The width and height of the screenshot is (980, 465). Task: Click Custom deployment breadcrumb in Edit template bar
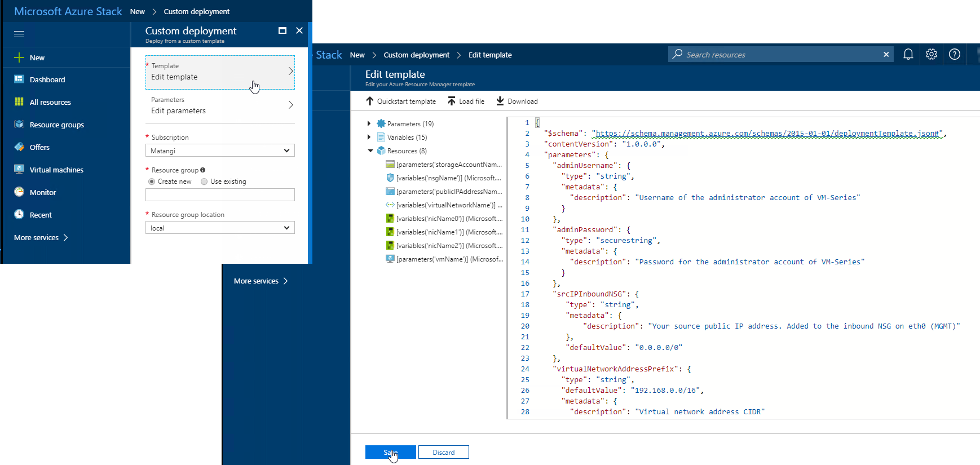[x=416, y=55]
